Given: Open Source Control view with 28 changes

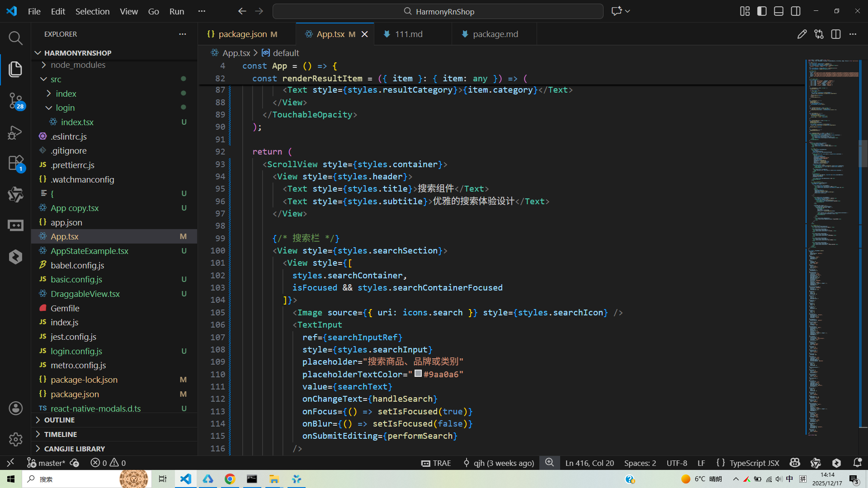Looking at the screenshot, I should 15,100.
